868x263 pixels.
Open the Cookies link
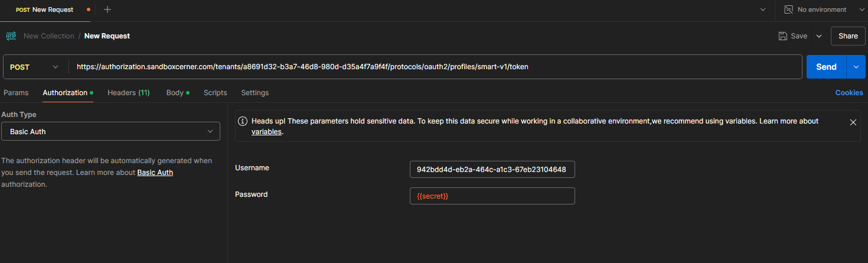(x=849, y=93)
